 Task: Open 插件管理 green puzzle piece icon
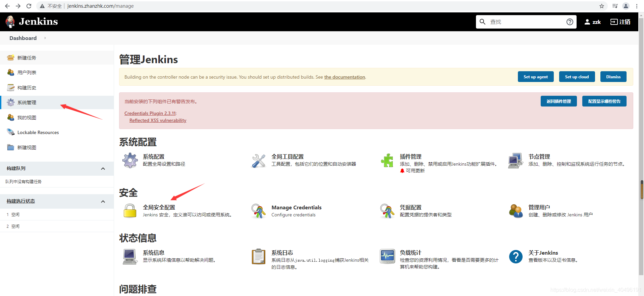387,160
